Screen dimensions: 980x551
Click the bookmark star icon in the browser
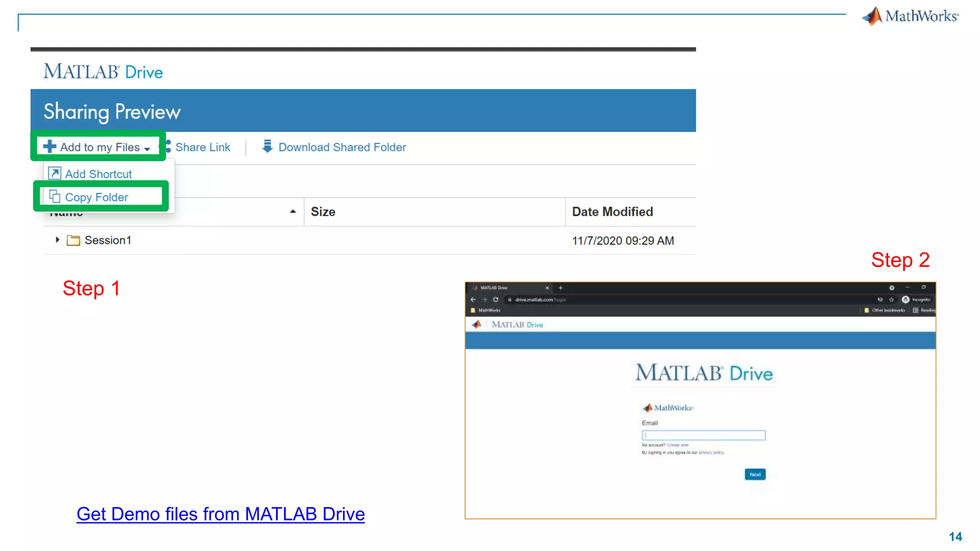click(x=891, y=300)
